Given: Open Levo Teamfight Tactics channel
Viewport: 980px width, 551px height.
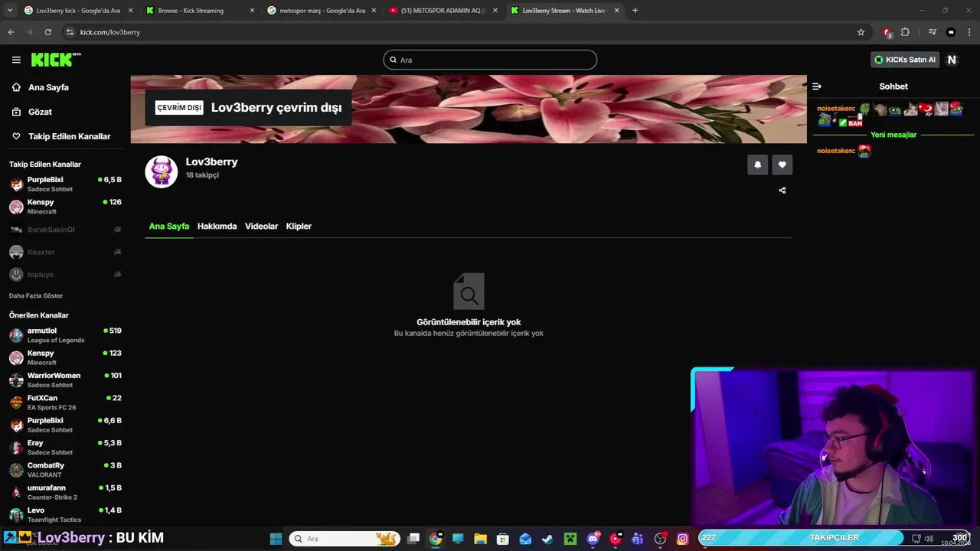Looking at the screenshot, I should [x=65, y=515].
